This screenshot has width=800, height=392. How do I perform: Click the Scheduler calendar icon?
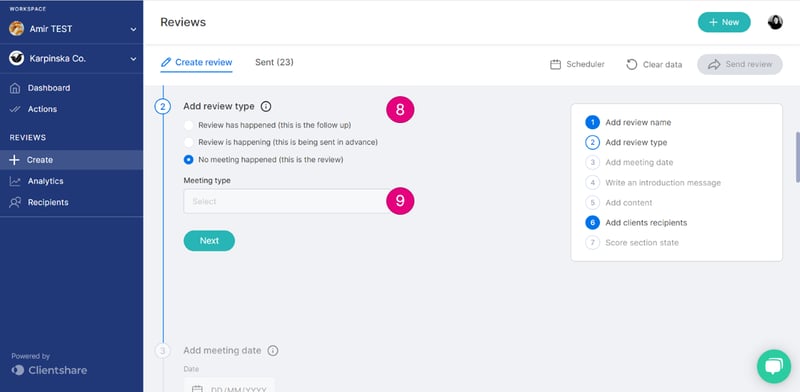[x=556, y=64]
